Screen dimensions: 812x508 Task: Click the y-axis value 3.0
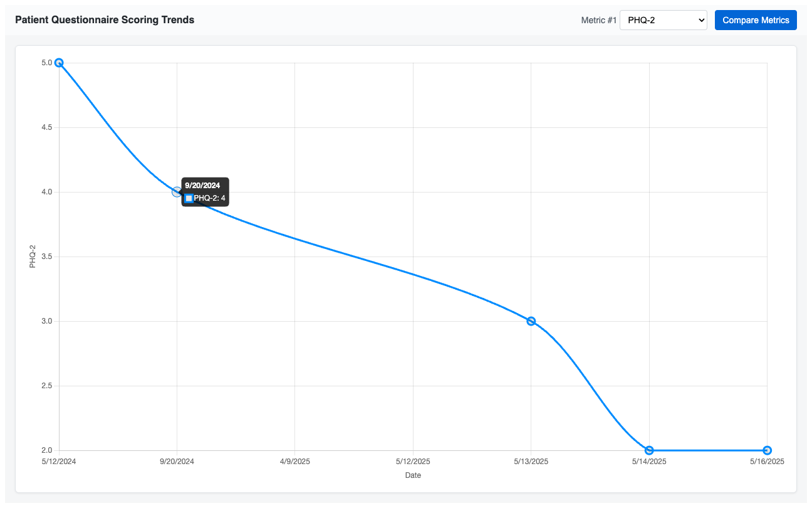pos(47,321)
